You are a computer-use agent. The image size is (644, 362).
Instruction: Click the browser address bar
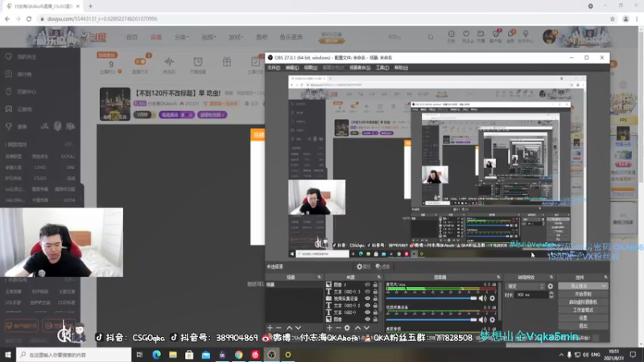point(324,19)
